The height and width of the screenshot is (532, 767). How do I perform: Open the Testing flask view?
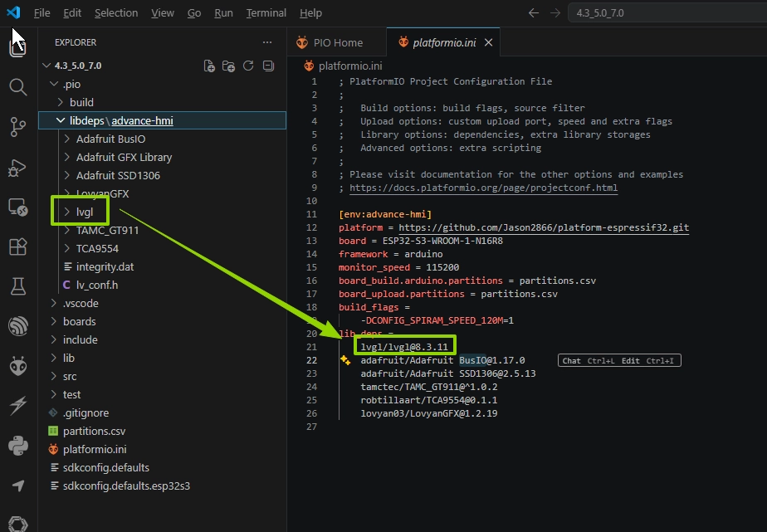coord(18,286)
